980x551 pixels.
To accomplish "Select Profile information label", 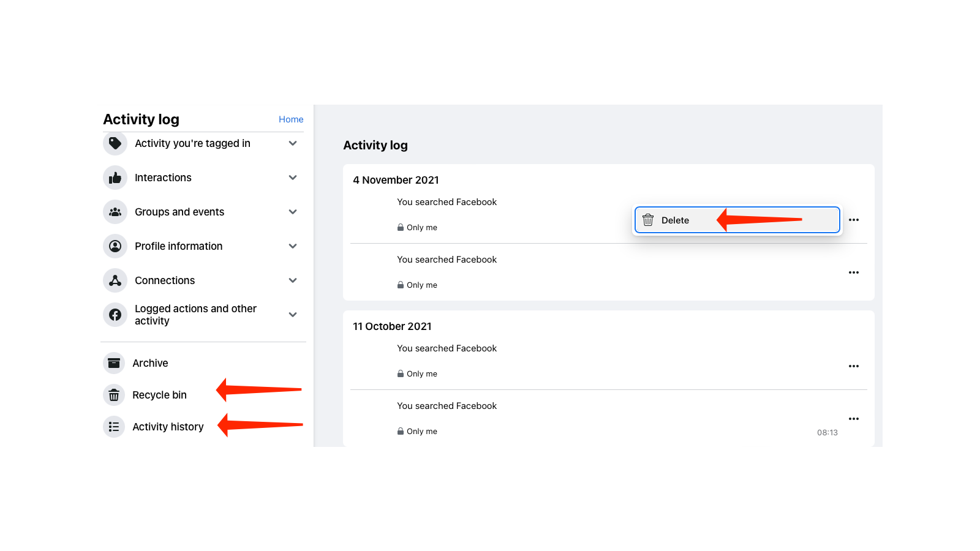I will coord(178,246).
